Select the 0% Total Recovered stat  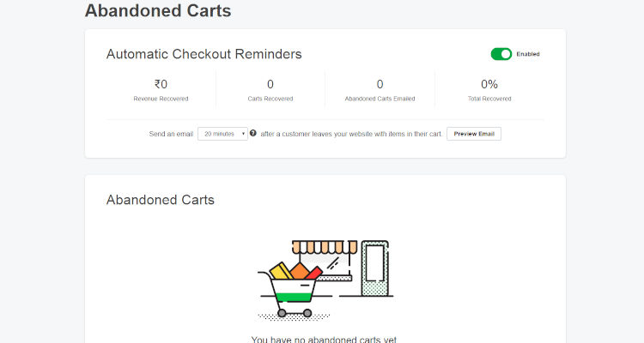pos(489,89)
